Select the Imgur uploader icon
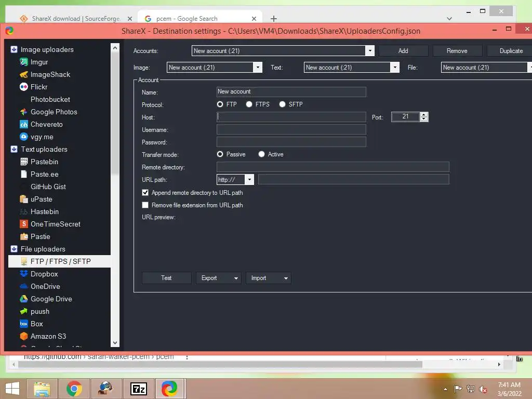This screenshot has height=399, width=532. click(23, 62)
